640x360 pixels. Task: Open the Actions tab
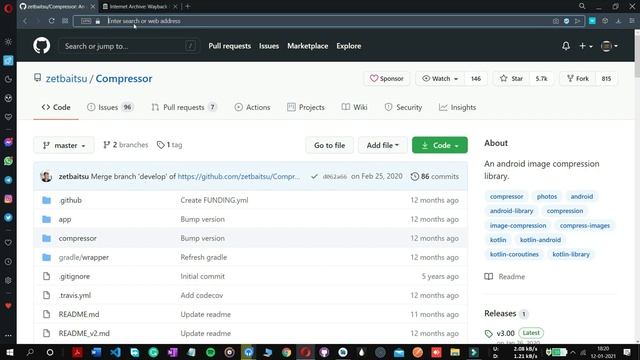click(x=252, y=107)
